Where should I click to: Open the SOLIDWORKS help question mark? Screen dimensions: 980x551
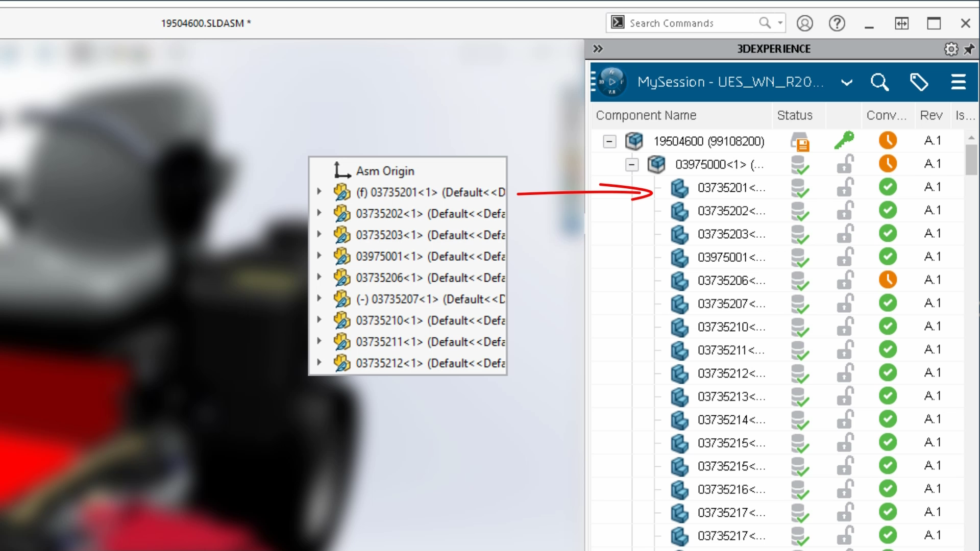[837, 23]
